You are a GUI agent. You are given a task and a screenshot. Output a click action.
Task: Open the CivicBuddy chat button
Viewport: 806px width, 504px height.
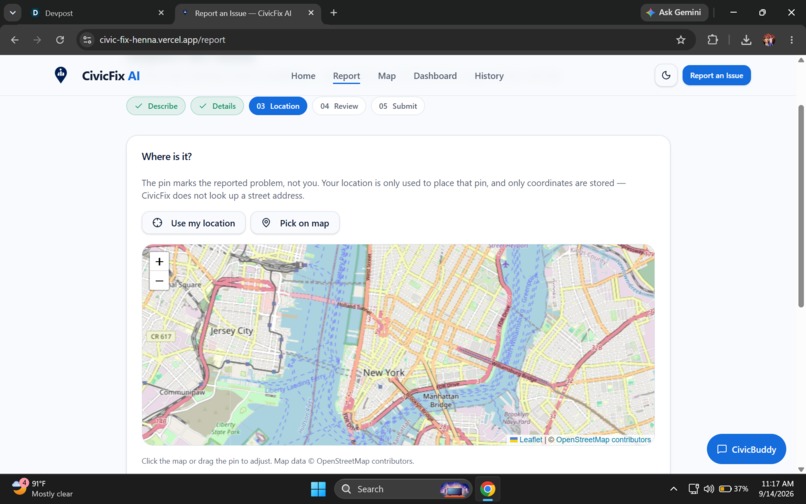[746, 449]
